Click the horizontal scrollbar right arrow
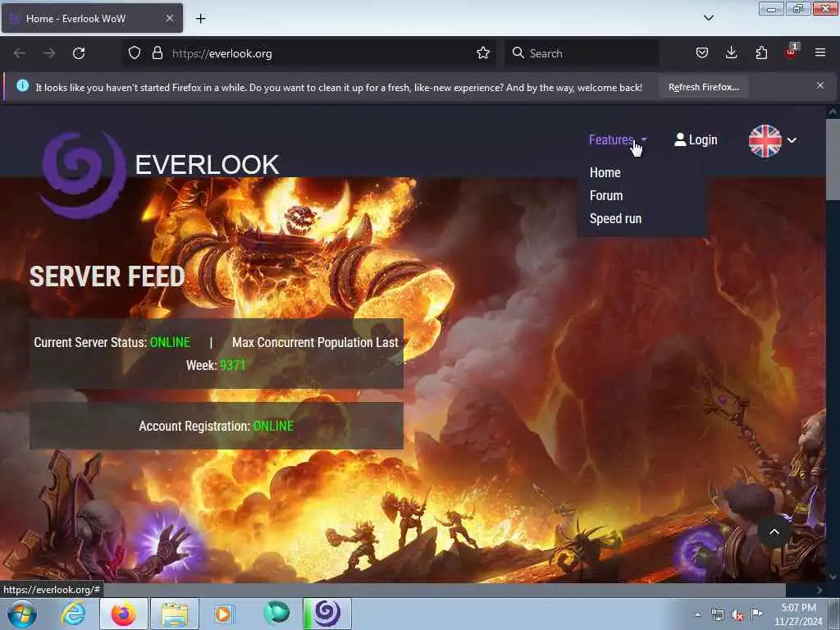This screenshot has width=840, height=630. pyautogui.click(x=819, y=590)
